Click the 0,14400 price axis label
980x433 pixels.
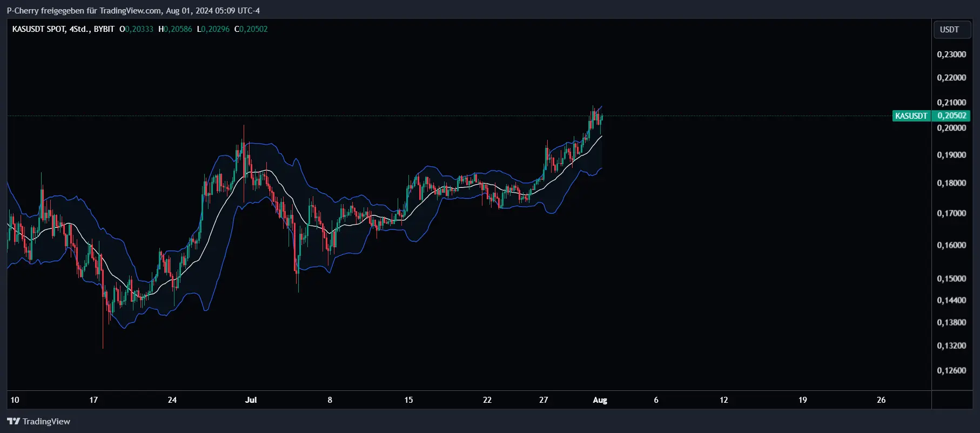tap(951, 300)
